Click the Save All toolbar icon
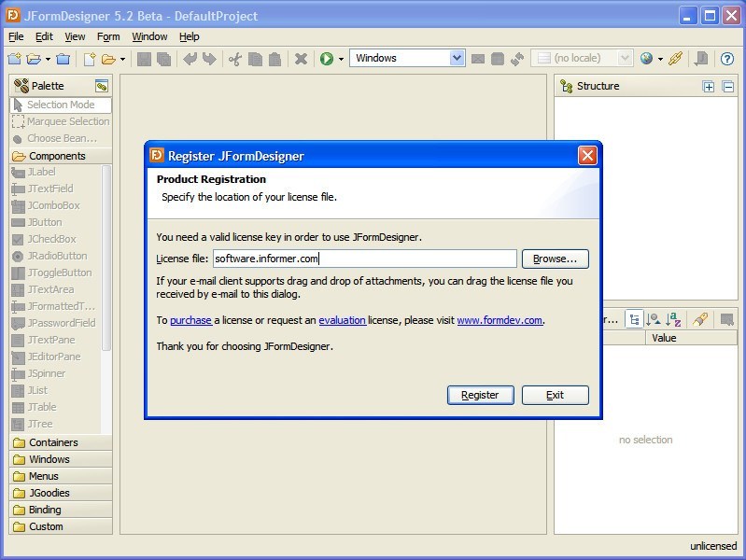746x560 pixels. click(x=163, y=59)
